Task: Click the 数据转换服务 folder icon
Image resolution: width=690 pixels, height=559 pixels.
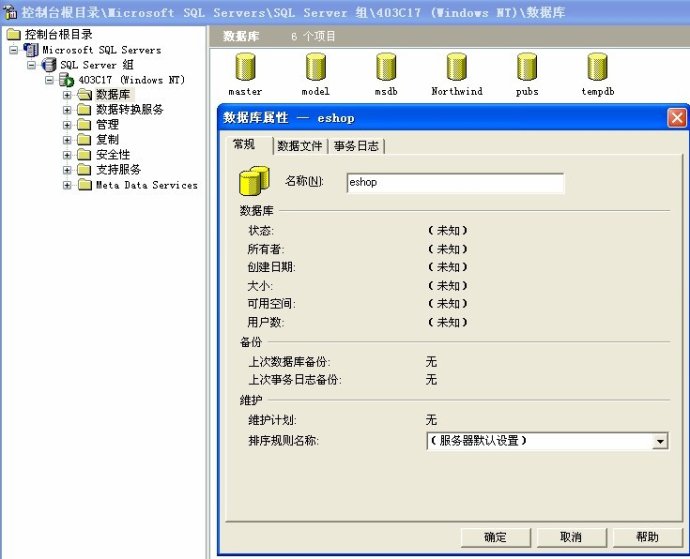Action: tap(84, 110)
